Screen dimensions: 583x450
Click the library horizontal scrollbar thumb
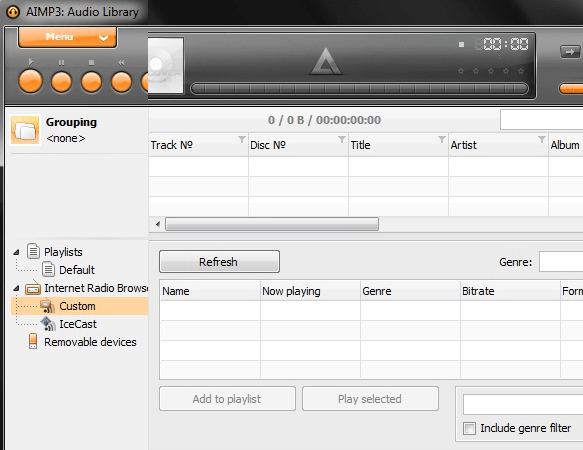point(272,224)
